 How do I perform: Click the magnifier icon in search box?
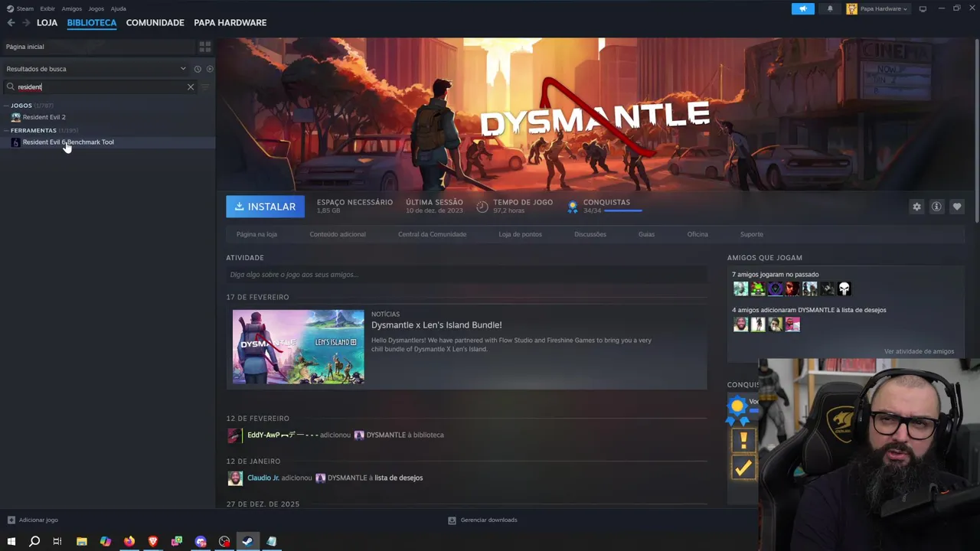click(11, 86)
